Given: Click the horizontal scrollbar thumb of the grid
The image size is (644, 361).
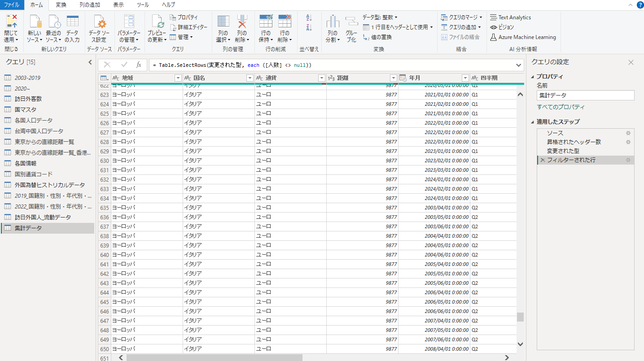Looking at the screenshot, I should tap(215, 358).
